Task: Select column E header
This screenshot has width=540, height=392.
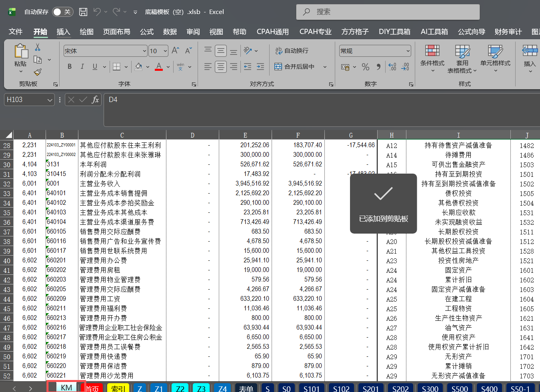Action: pos(245,135)
